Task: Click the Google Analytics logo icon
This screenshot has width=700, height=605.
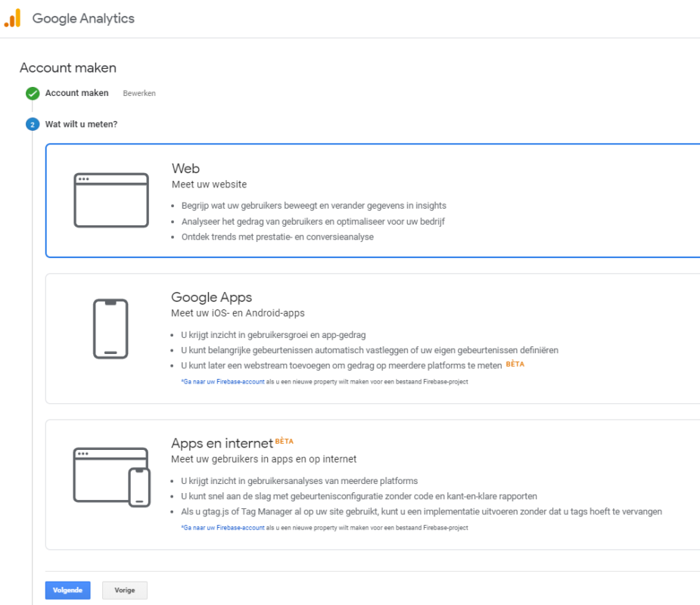Action: pos(13,18)
